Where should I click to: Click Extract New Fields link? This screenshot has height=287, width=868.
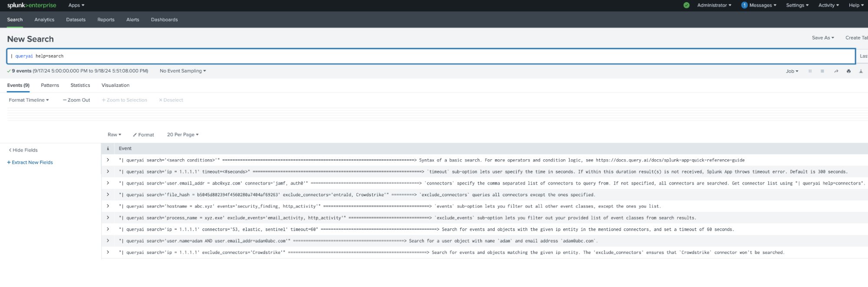click(x=30, y=162)
